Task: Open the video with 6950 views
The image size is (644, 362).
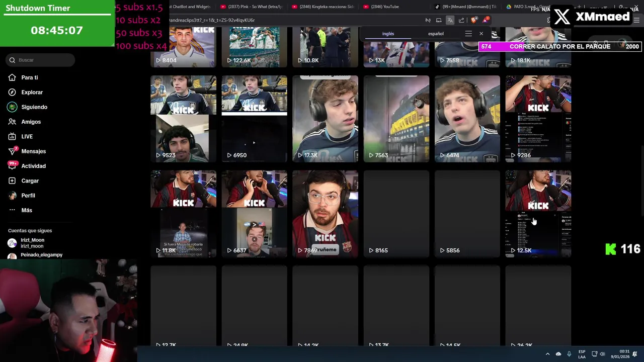Action: click(254, 119)
